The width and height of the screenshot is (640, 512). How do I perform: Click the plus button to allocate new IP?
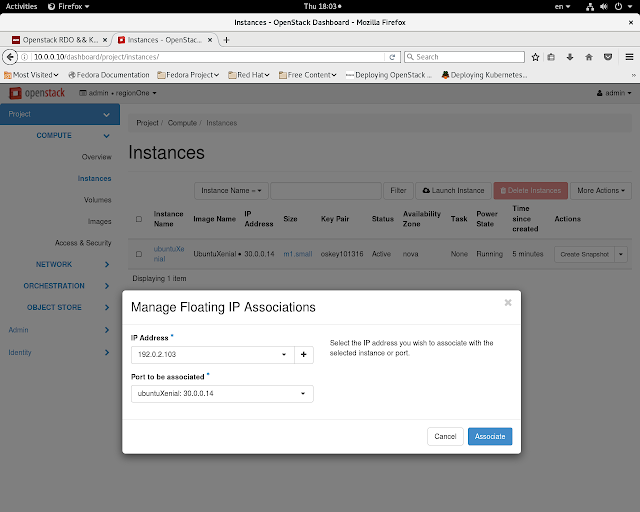click(x=303, y=354)
